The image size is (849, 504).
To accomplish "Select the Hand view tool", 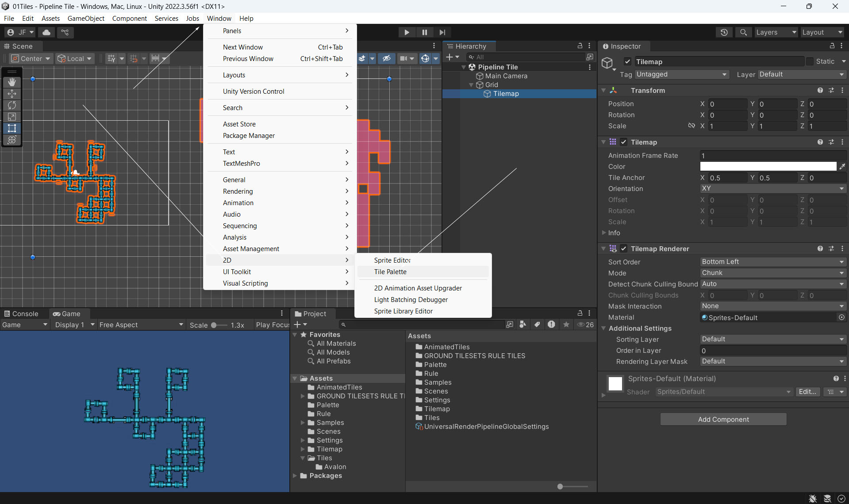I will 12,82.
